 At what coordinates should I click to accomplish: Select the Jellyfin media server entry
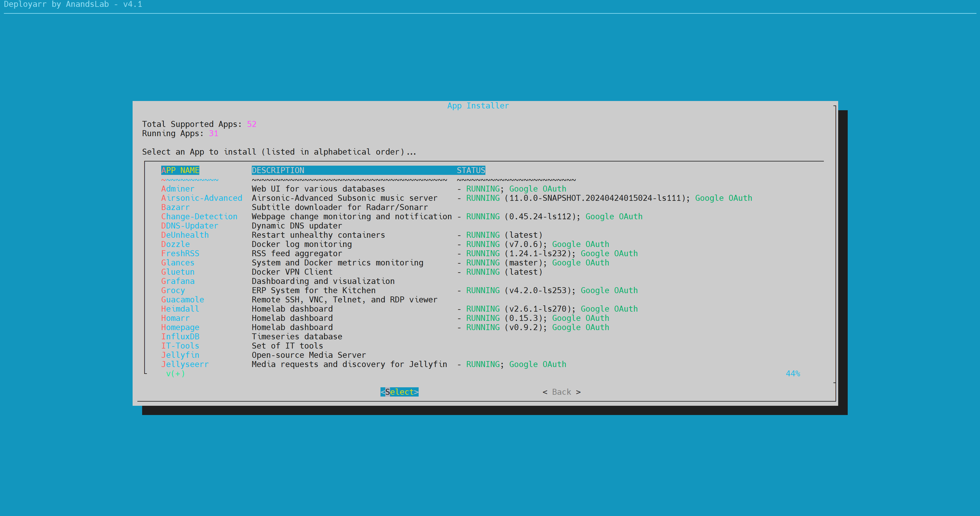pyautogui.click(x=180, y=355)
